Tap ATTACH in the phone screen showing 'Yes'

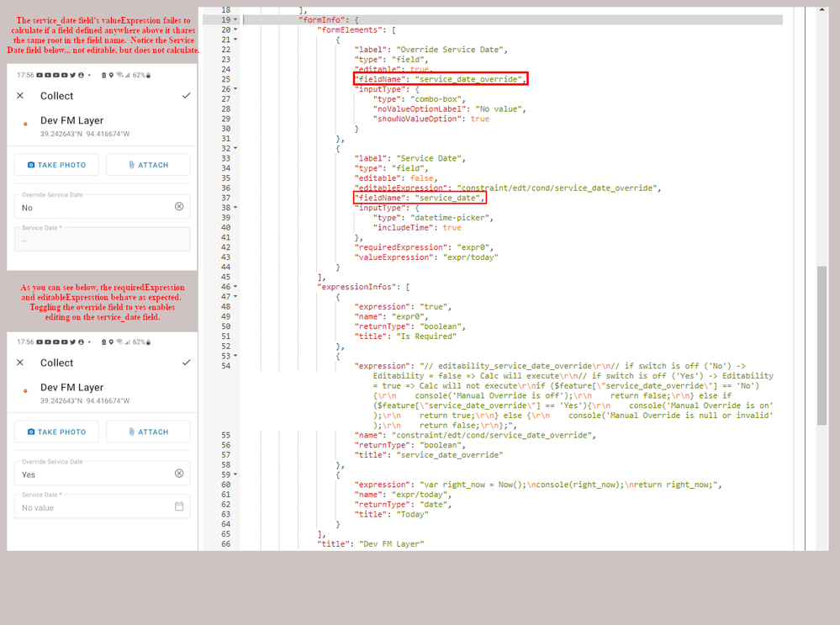(x=148, y=432)
